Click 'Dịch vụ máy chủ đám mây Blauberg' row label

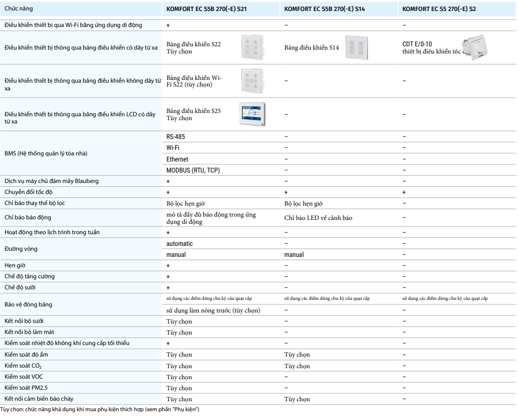(x=51, y=181)
